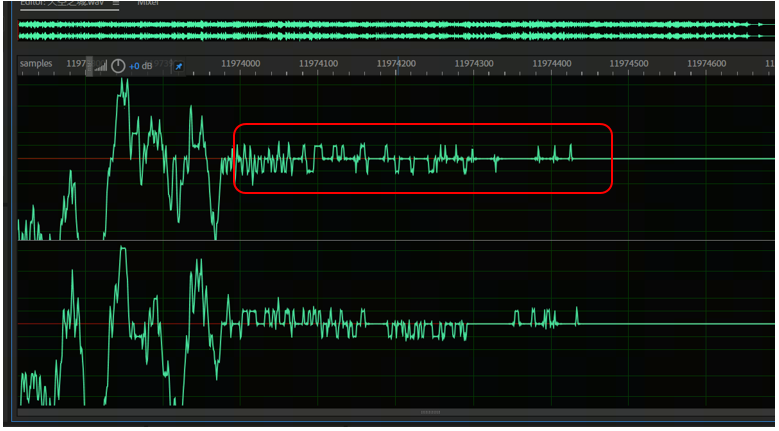779x431 pixels.
Task: Click ruler mark 11974100
Action: [318, 64]
